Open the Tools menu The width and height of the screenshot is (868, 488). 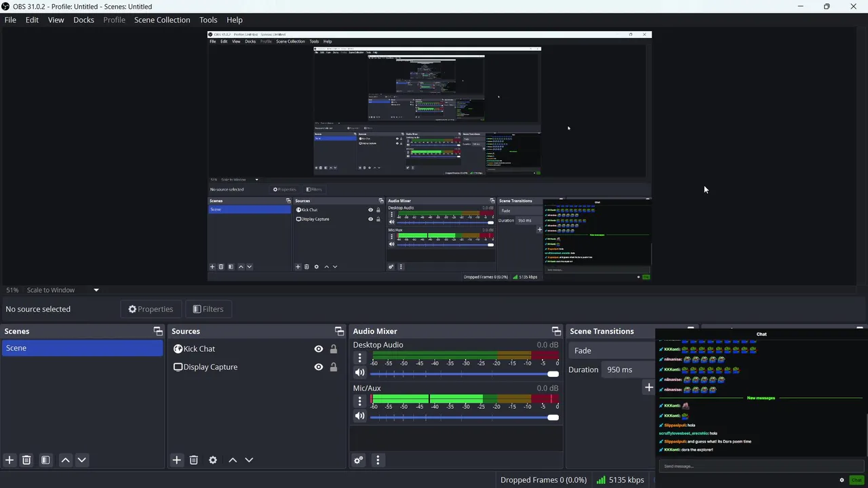[x=208, y=20]
